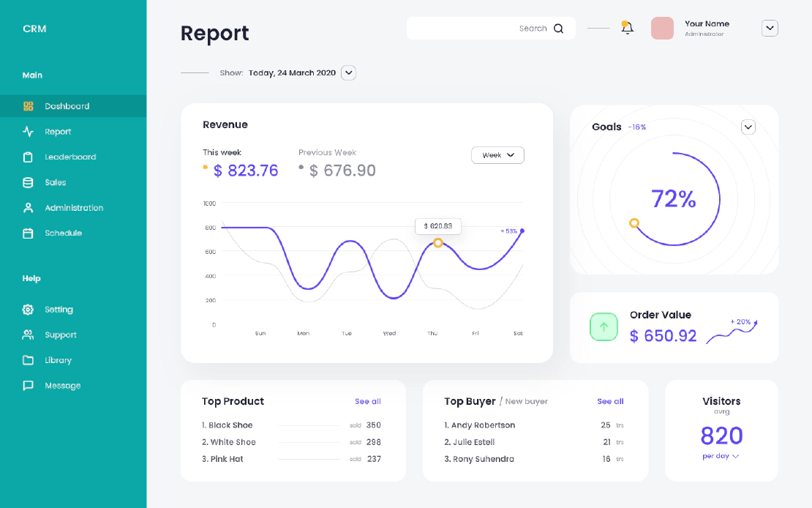The height and width of the screenshot is (508, 812).
Task: Click the green Order Value arrow icon
Action: click(x=604, y=326)
